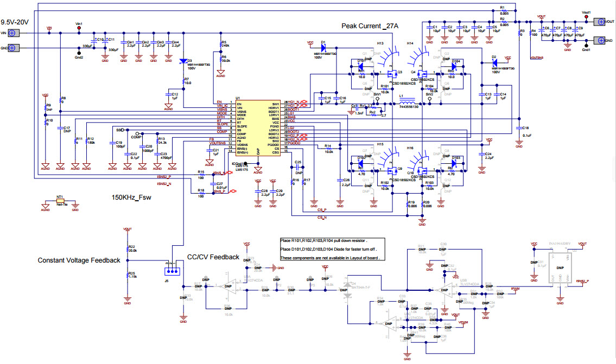616x364 pixels.
Task: Click the 'CC/CV Feedback' heading
Action: (x=213, y=257)
